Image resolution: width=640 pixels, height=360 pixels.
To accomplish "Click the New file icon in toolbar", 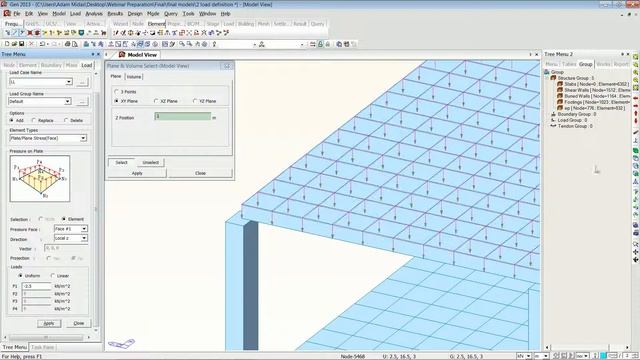I will click(x=7, y=44).
